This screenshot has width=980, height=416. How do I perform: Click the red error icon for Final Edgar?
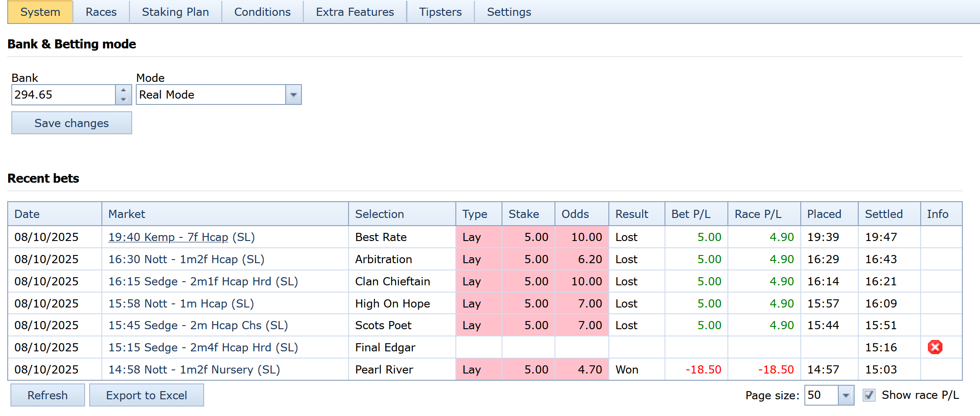coord(935,347)
